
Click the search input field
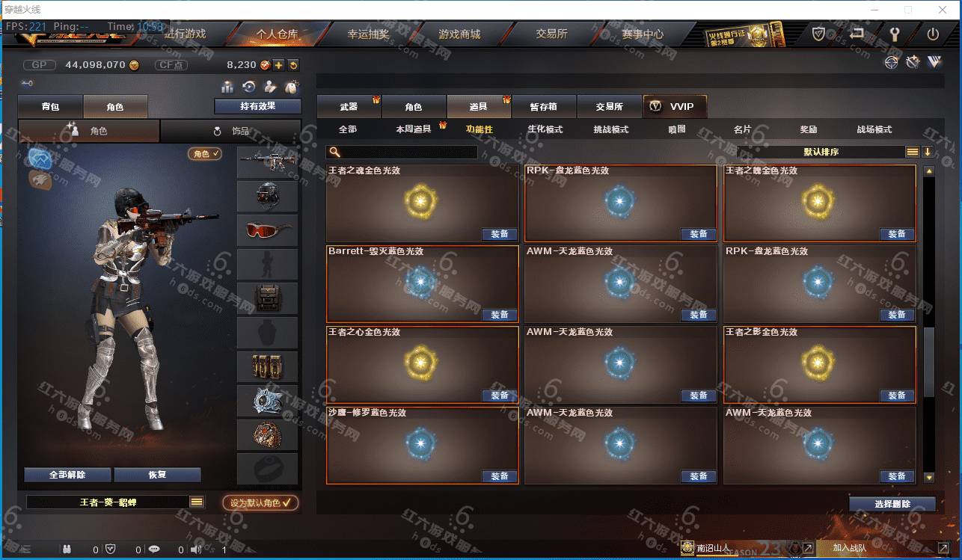408,152
